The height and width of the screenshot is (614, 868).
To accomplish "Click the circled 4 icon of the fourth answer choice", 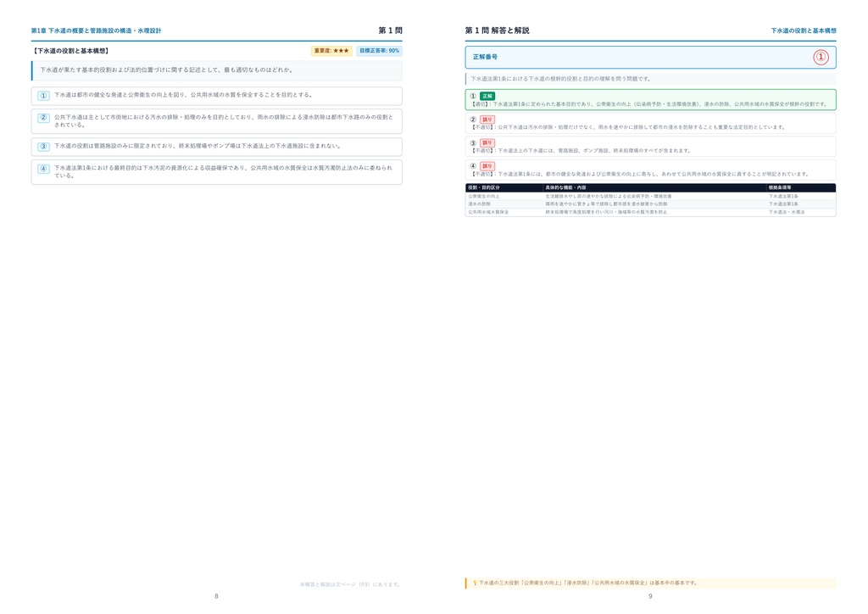I will click(44, 169).
